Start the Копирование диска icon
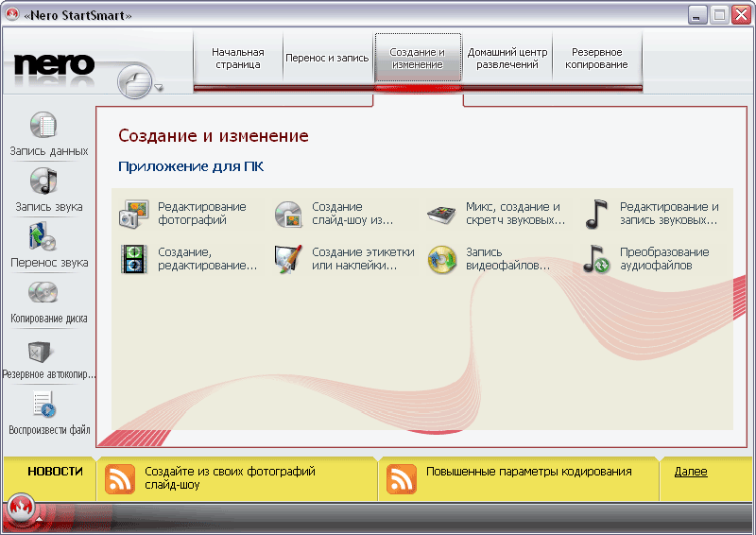Screen dimensions: 756x535 click(x=43, y=292)
